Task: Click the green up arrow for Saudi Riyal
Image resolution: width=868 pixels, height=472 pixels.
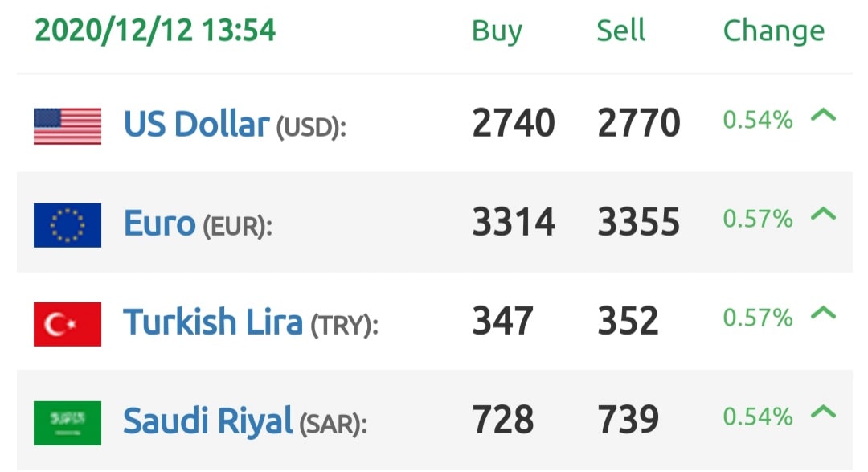Action: (823, 412)
